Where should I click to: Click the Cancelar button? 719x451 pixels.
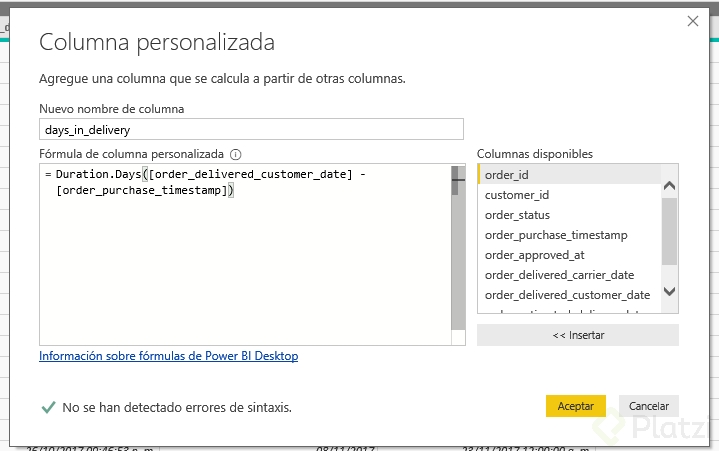coord(649,406)
